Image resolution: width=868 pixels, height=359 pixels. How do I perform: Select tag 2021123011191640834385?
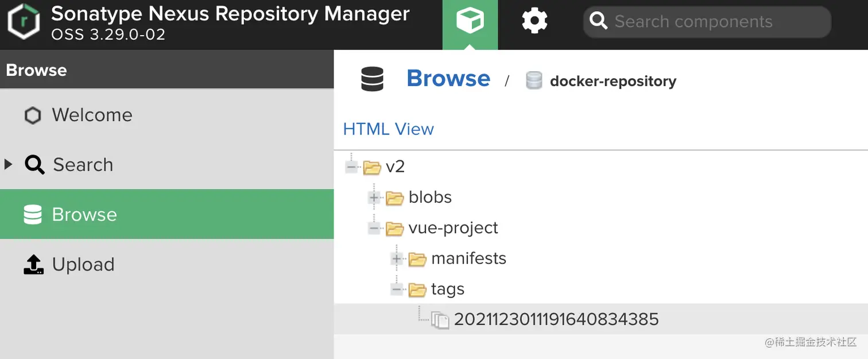[600, 319]
